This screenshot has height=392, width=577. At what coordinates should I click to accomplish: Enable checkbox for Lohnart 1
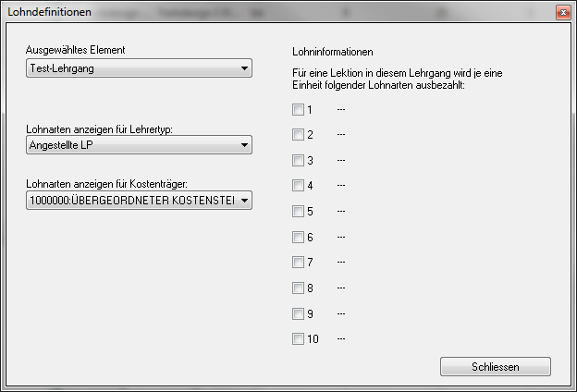[298, 110]
